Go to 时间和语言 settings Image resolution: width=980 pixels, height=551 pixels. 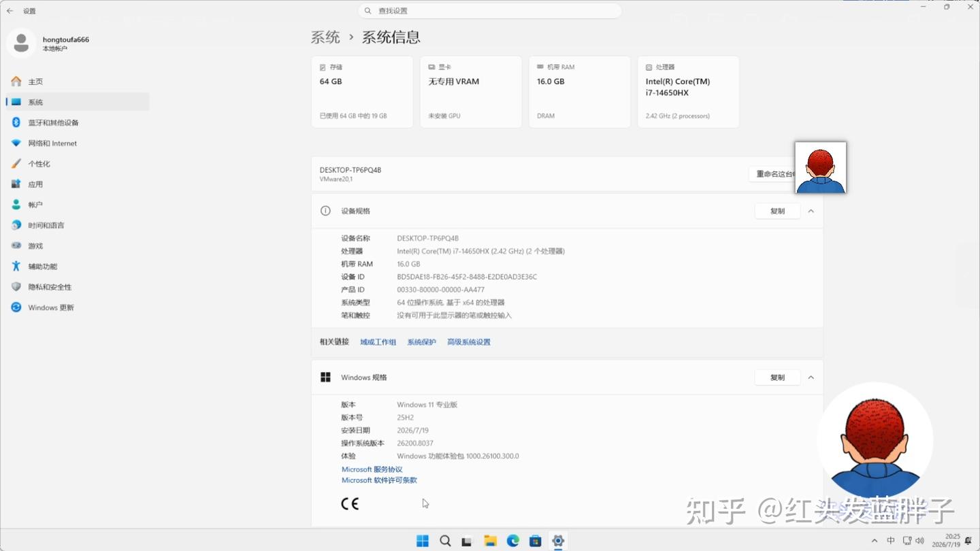tap(78, 225)
